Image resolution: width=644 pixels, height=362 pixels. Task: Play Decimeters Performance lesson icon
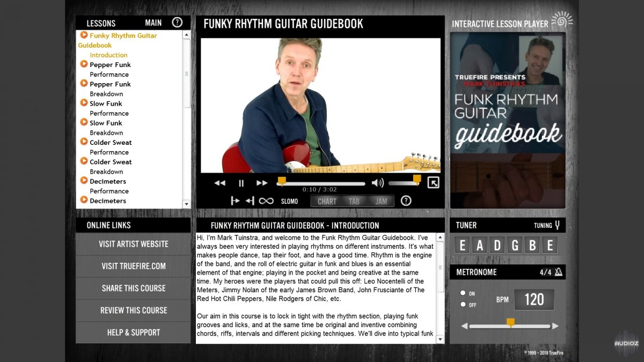(x=84, y=180)
